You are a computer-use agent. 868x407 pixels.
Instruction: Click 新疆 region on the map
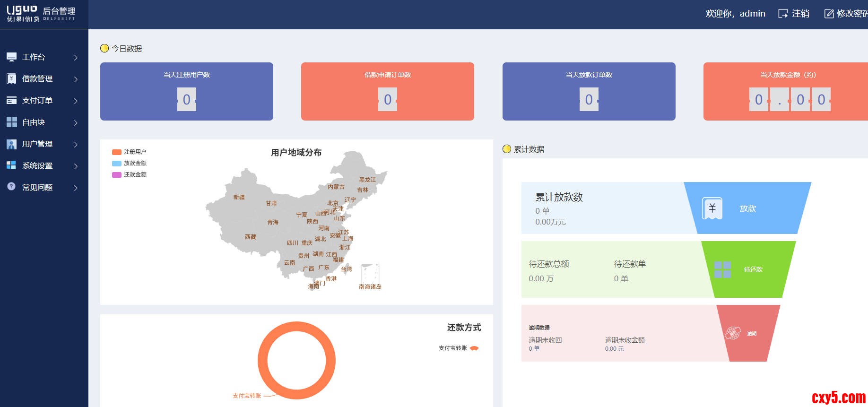click(x=239, y=197)
